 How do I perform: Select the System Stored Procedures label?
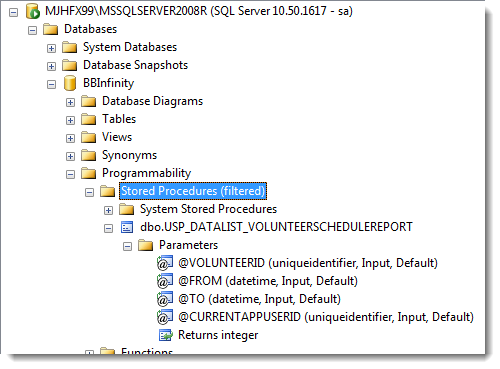coord(209,209)
